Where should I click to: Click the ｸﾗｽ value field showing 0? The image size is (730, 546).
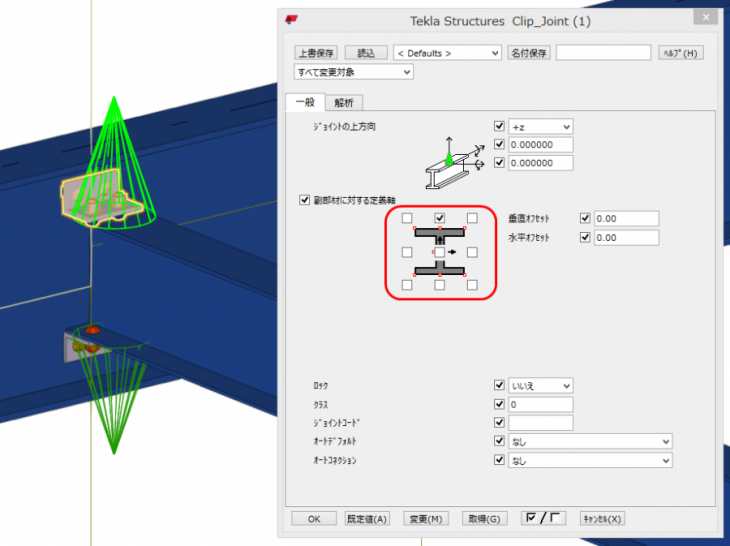coord(541,404)
